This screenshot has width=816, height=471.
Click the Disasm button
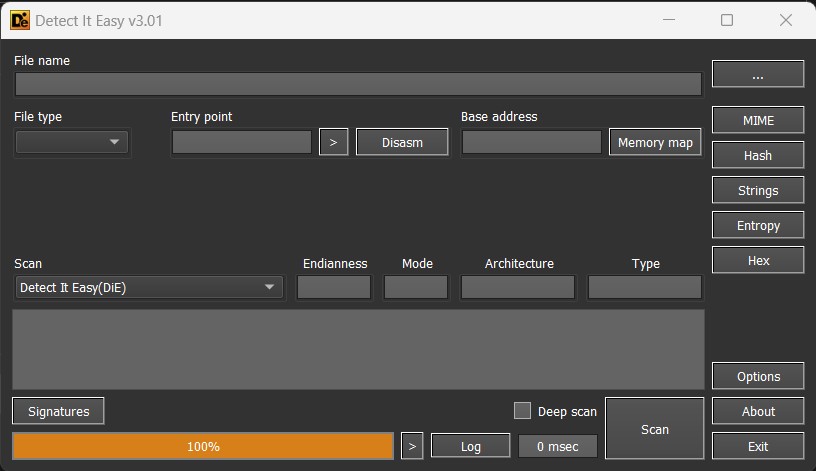pos(402,142)
